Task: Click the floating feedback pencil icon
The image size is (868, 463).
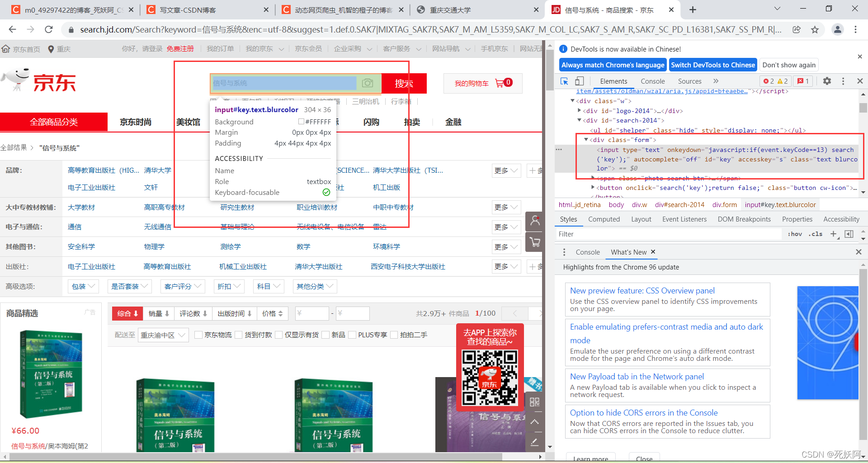Action: pos(534,442)
